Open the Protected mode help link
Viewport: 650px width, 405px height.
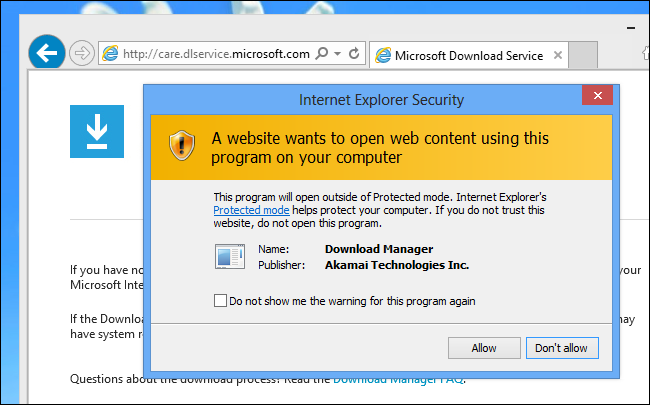click(251, 211)
